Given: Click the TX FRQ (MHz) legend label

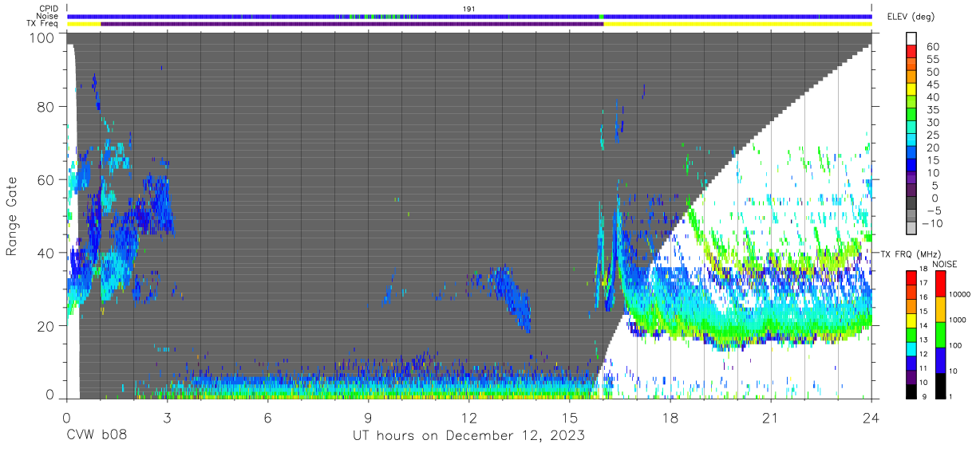Looking at the screenshot, I should coord(908,254).
